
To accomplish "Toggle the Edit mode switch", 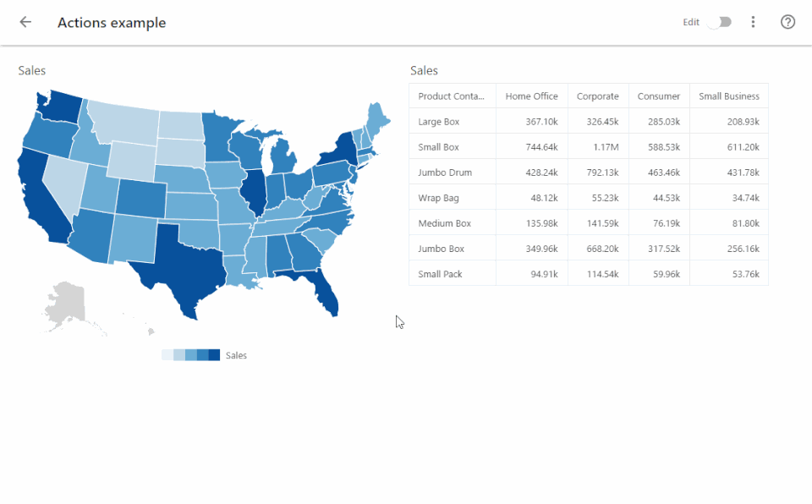I will coord(720,22).
